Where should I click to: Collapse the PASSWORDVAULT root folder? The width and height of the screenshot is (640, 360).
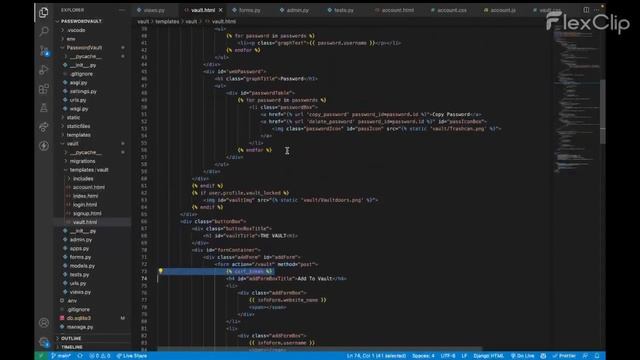[81, 21]
